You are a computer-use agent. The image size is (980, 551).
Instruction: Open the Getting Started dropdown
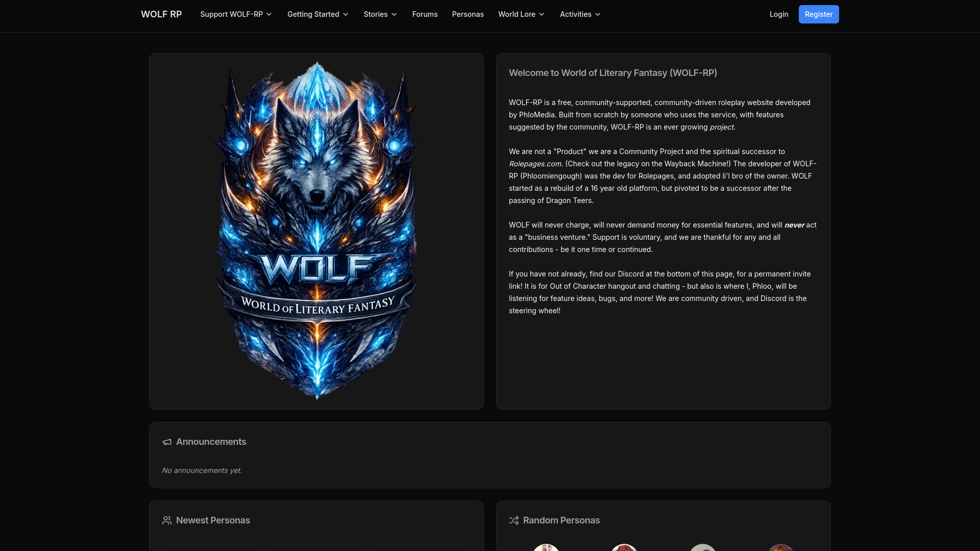[317, 14]
